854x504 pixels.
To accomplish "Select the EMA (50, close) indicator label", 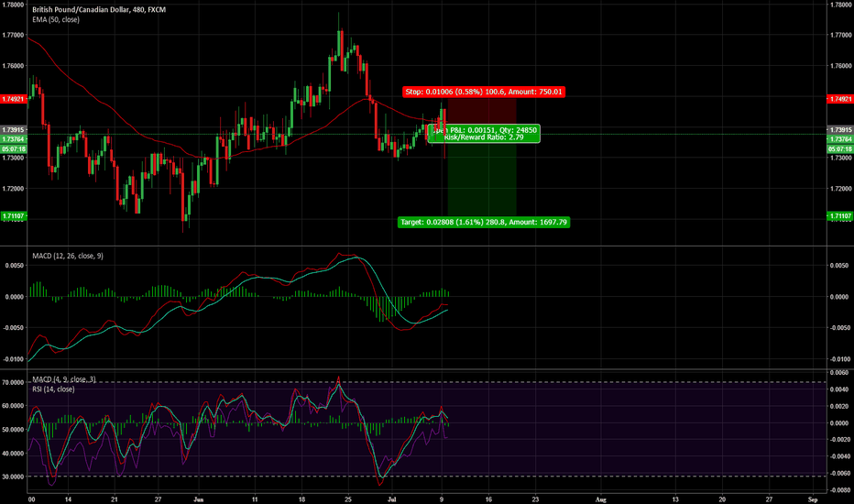I will [56, 19].
